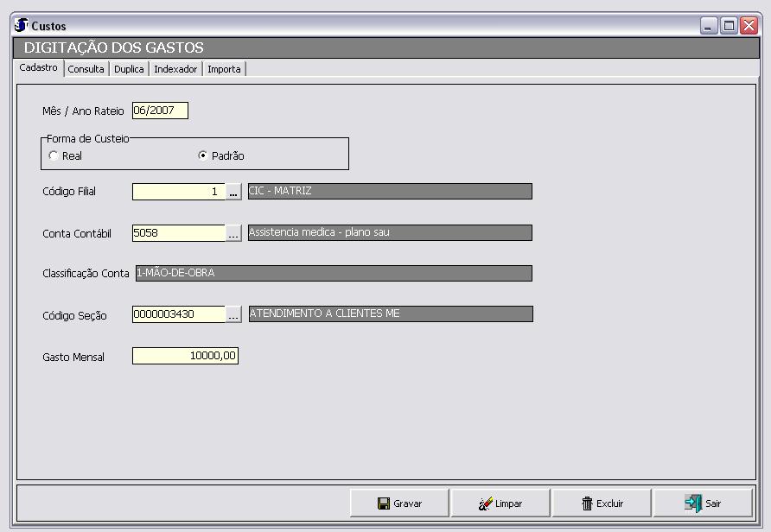The width and height of the screenshot is (771, 532).
Task: Focus the Conta Contábil code field
Action: point(178,233)
